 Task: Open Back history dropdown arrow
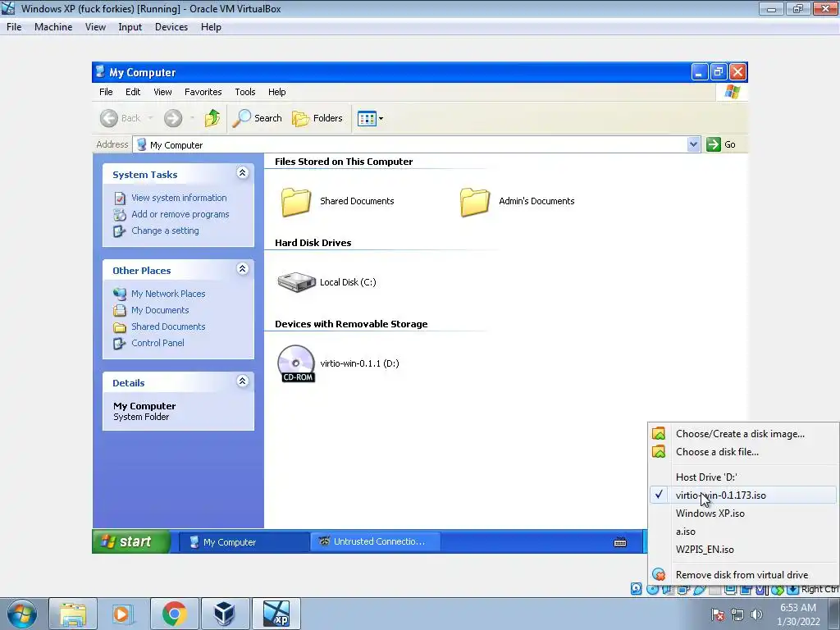coord(151,118)
